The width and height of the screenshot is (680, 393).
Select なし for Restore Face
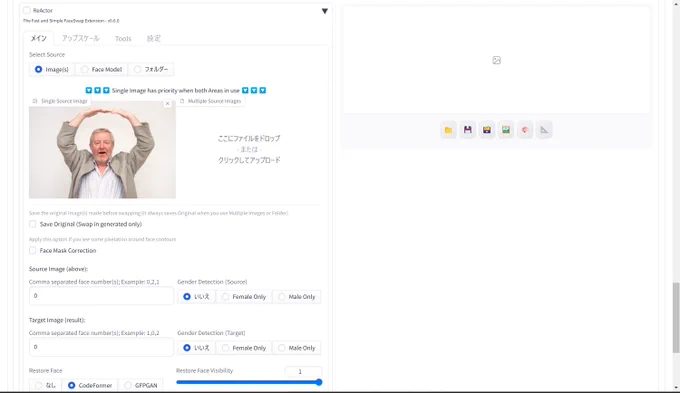pyautogui.click(x=46, y=385)
